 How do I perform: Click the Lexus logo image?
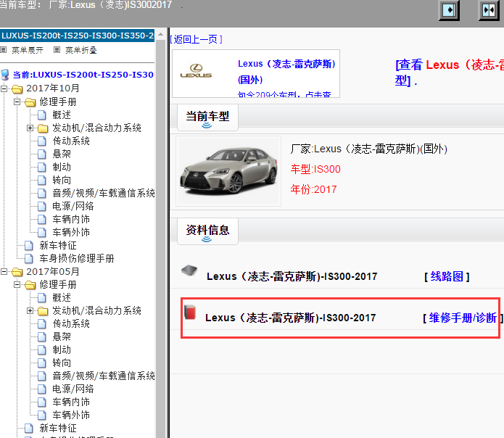coord(196,71)
